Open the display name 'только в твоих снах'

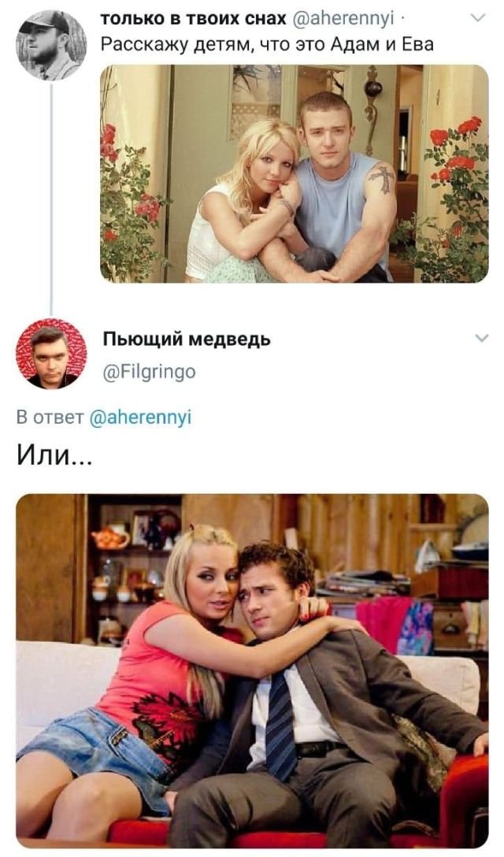click(x=194, y=19)
